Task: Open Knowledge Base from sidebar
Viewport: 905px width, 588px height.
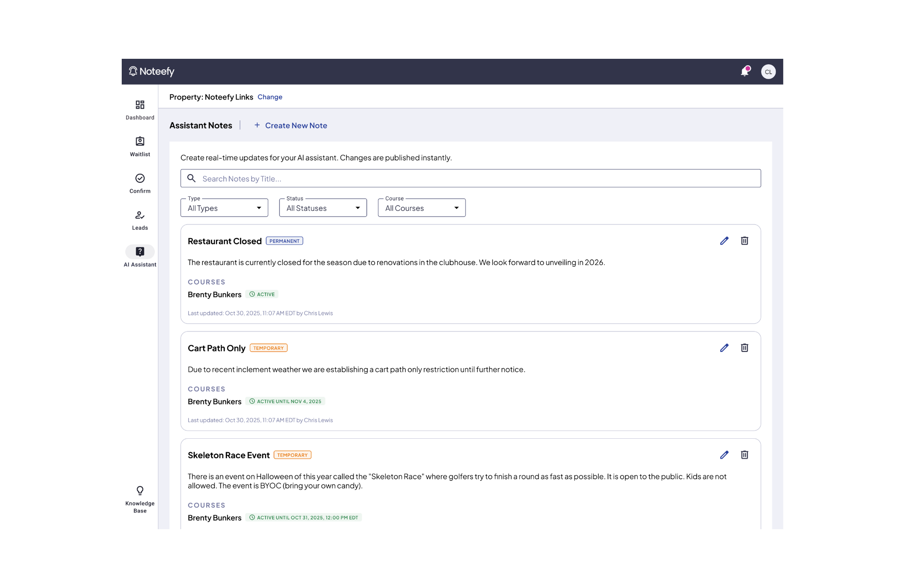Action: point(140,499)
